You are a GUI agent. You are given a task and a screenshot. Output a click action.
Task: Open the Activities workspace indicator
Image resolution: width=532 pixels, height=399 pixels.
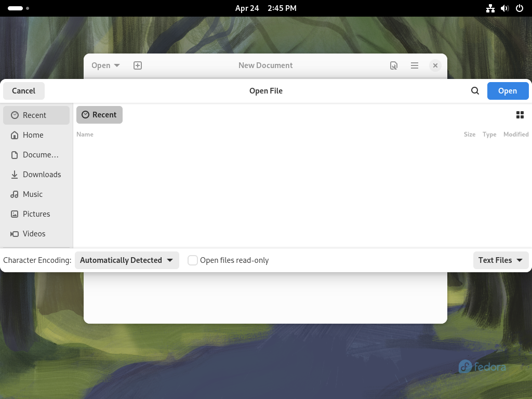pyautogui.click(x=18, y=8)
